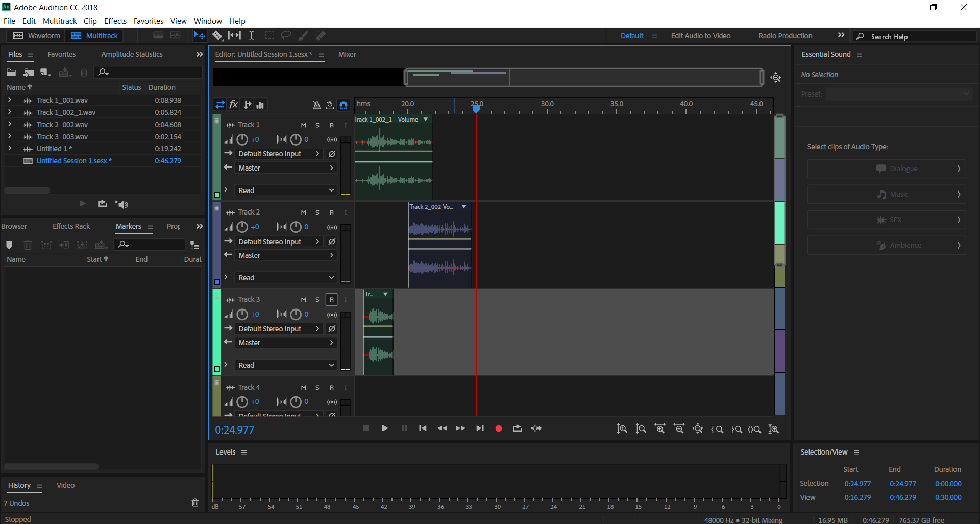Select the Time Selection tool

pos(251,35)
